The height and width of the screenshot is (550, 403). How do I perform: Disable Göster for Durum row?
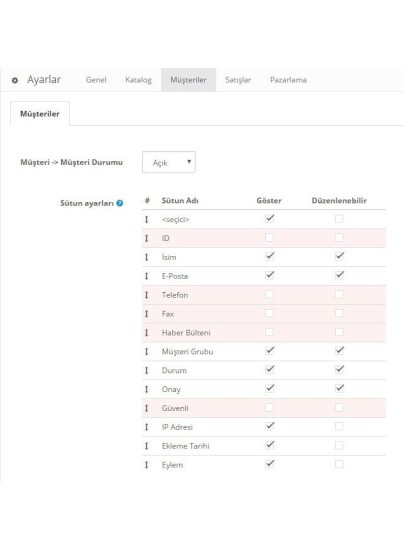(269, 369)
